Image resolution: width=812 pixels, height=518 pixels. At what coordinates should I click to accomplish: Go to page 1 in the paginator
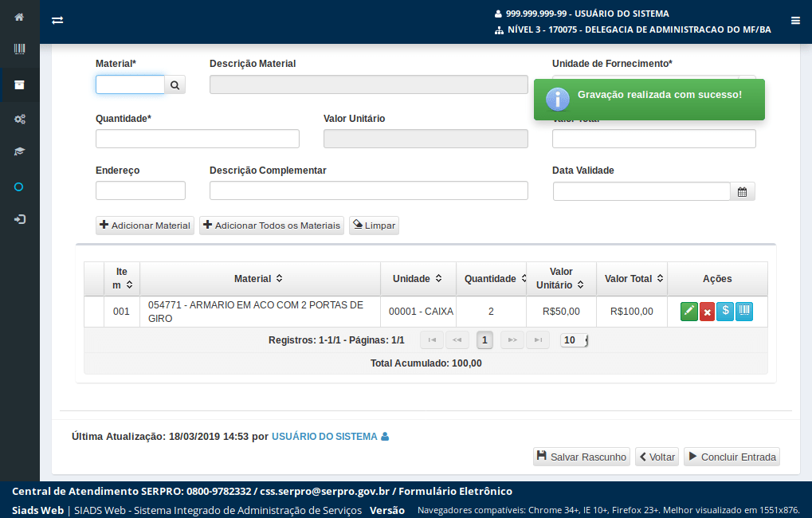[484, 340]
